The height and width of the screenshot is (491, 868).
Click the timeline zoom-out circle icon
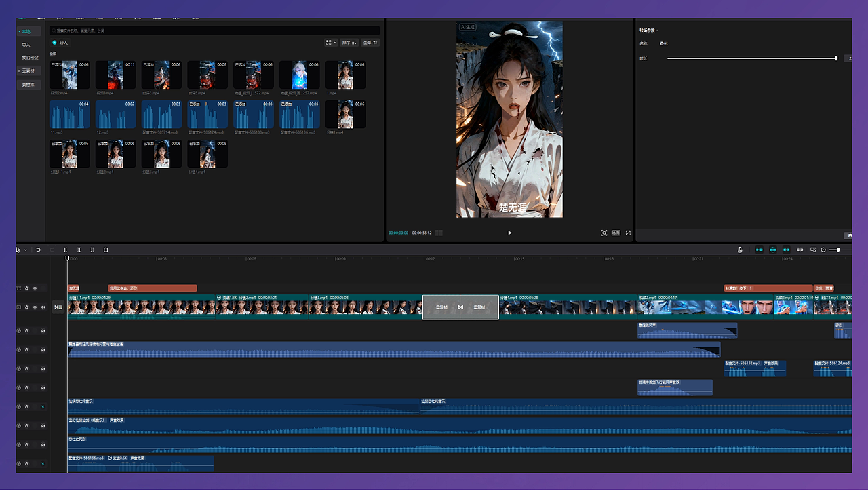[x=823, y=250]
